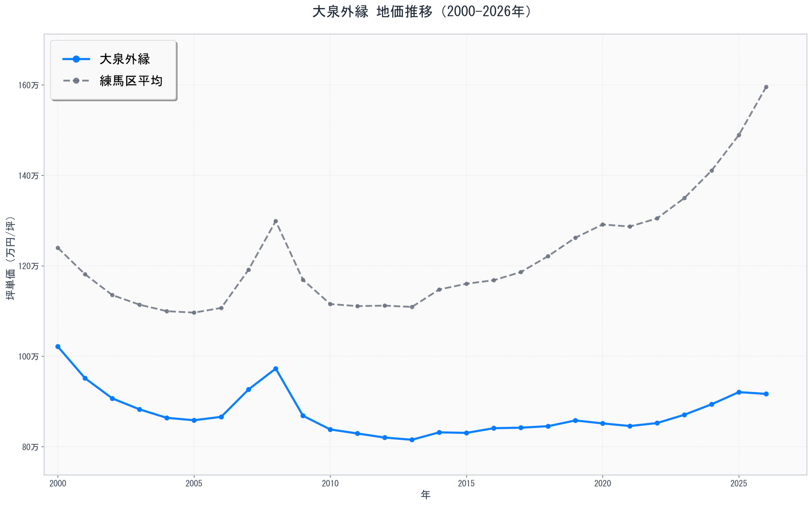Click the 大泉外縁 peak point at 2008
Viewport: 812px width, 505px height.
click(x=276, y=369)
